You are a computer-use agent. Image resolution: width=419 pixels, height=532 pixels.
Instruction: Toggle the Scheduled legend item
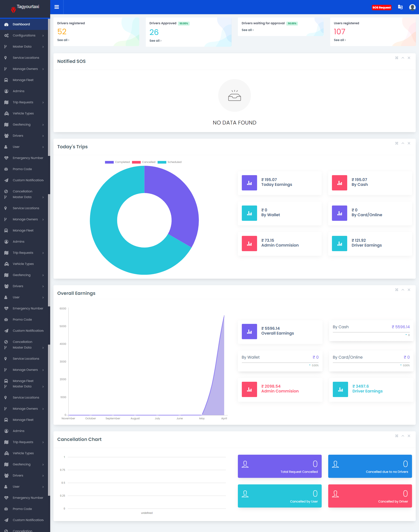tap(170, 162)
